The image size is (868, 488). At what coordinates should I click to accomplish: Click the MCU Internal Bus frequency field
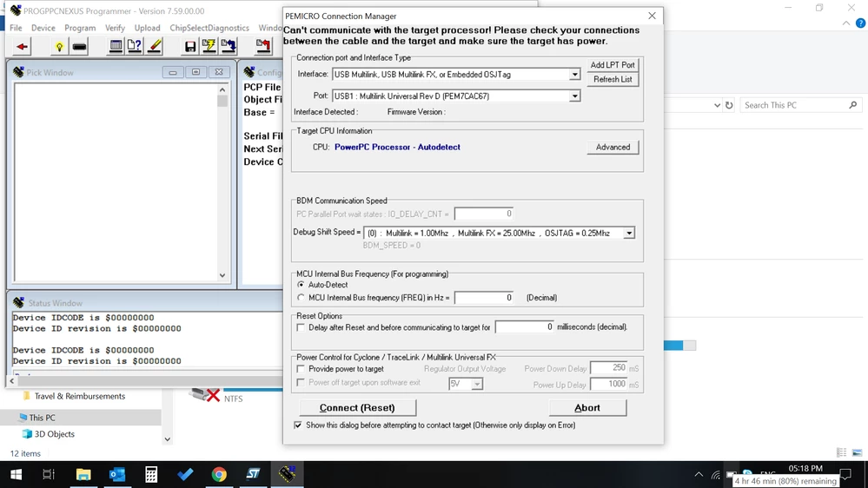[x=483, y=298]
